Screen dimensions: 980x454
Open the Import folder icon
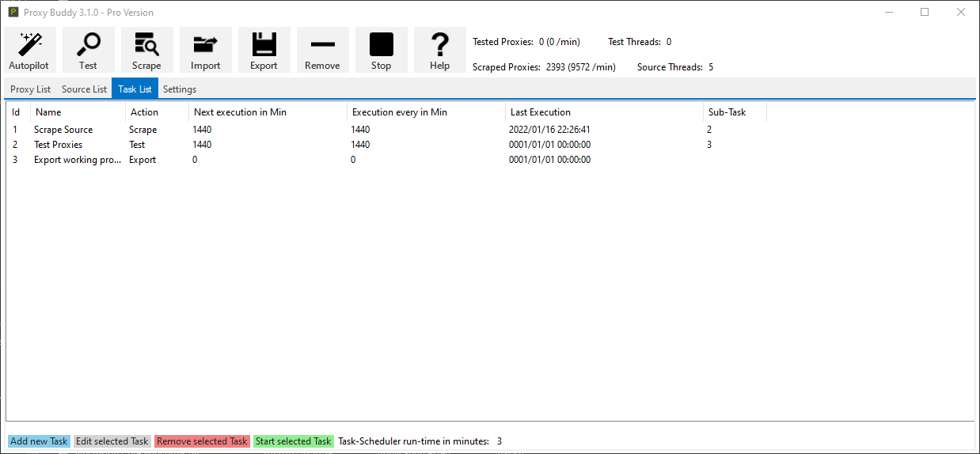(x=205, y=50)
